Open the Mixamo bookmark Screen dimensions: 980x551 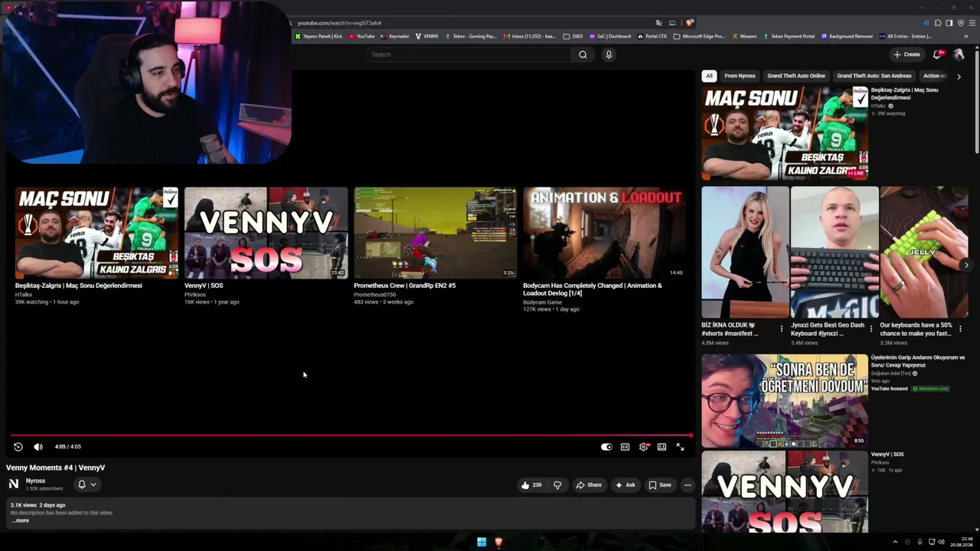(x=744, y=36)
